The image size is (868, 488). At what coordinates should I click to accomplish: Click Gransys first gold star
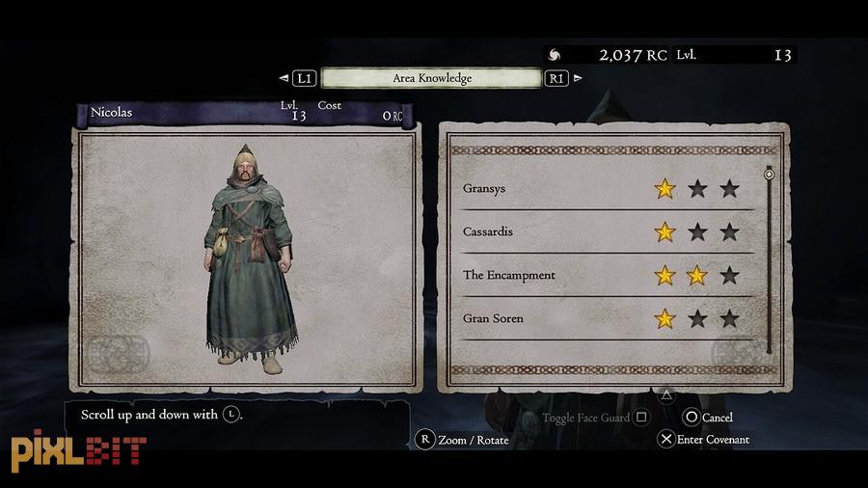pos(665,189)
